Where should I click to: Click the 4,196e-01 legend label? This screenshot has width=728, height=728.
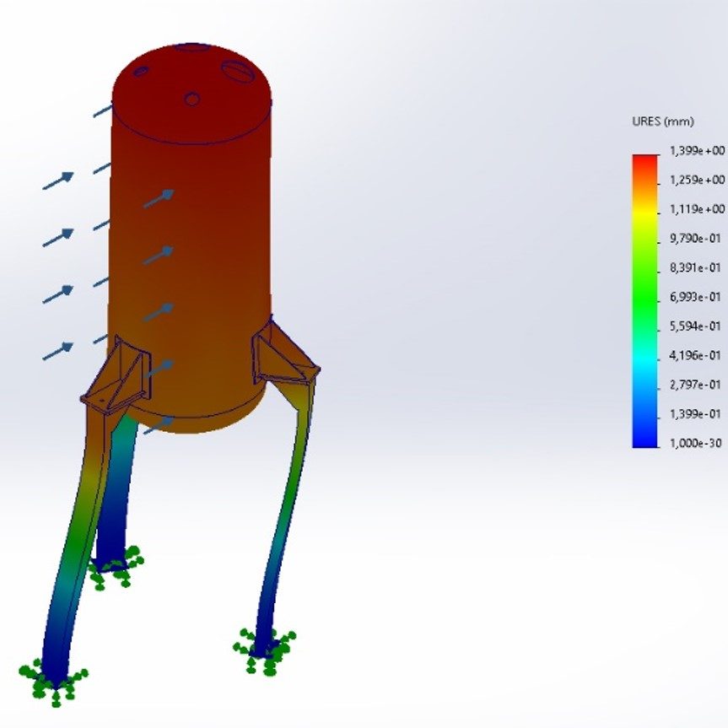696,355
